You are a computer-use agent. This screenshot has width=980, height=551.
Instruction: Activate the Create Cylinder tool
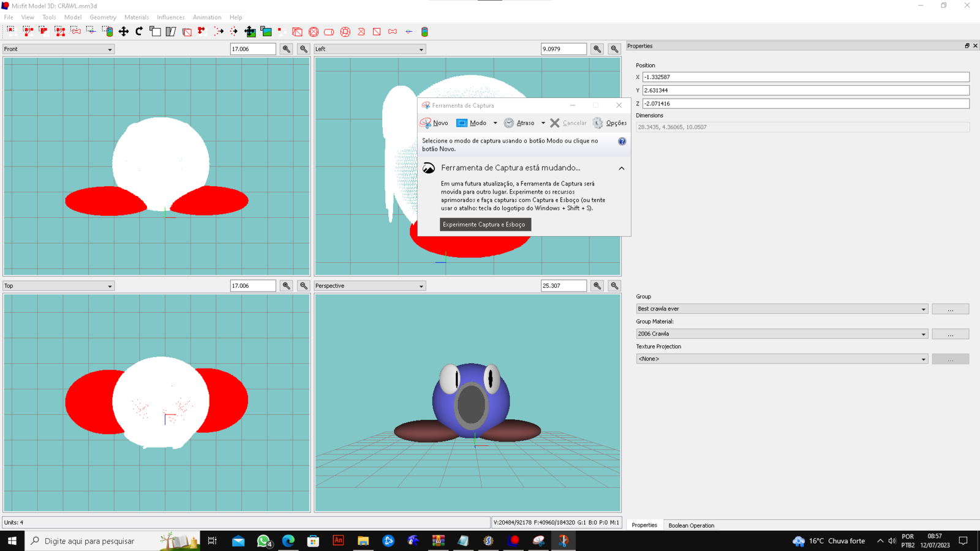coord(329,31)
